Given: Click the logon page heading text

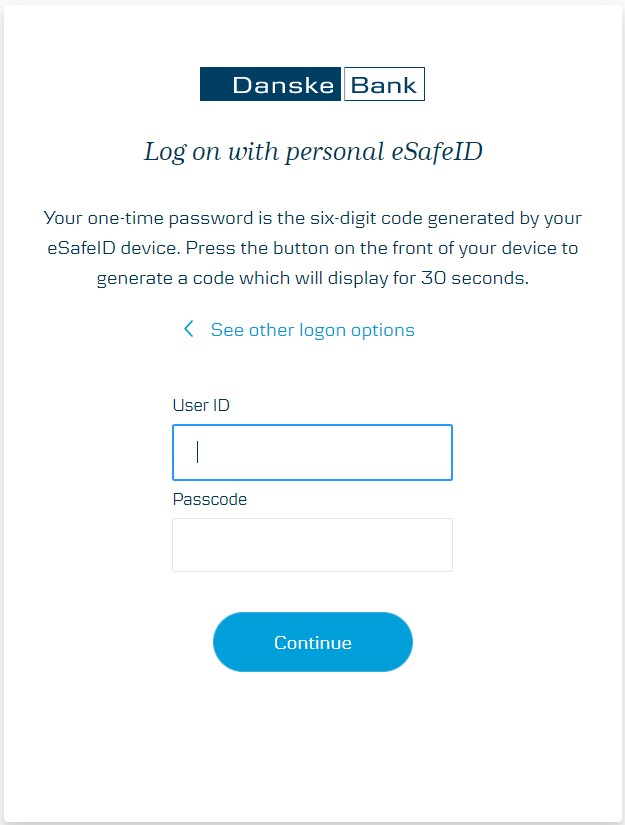Looking at the screenshot, I should tap(312, 150).
